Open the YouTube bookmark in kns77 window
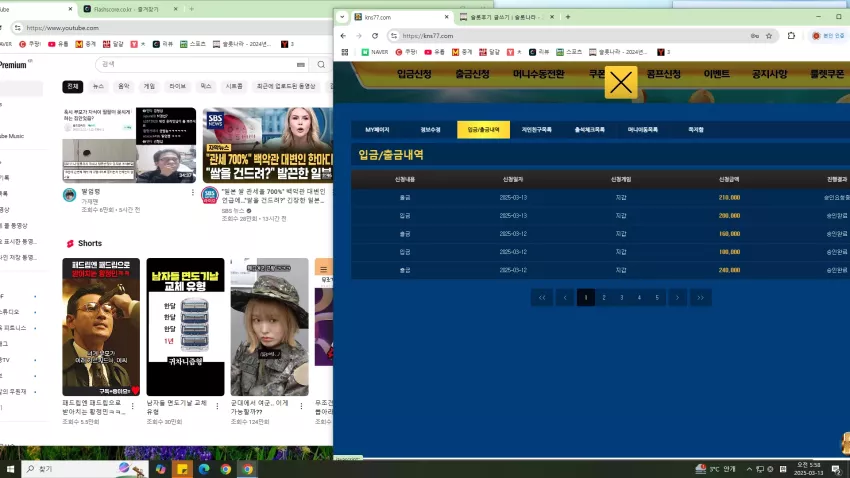This screenshot has height=478, width=850. pyautogui.click(x=436, y=52)
